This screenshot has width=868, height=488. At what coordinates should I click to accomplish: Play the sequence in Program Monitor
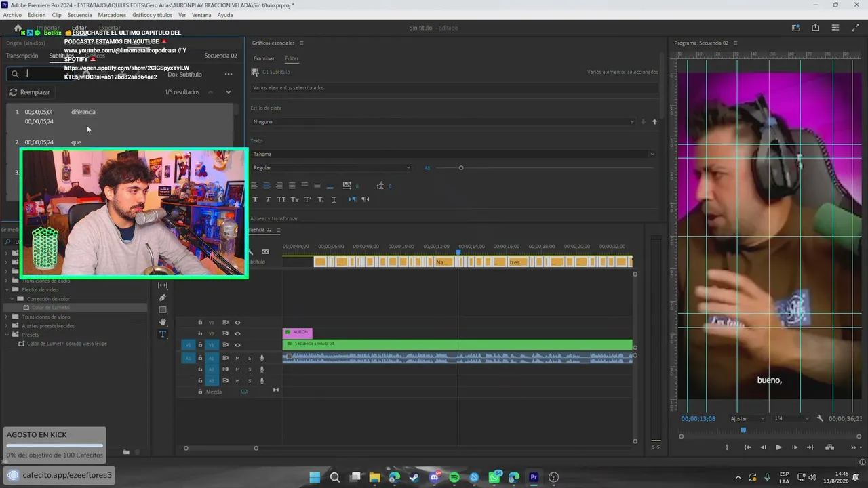pyautogui.click(x=778, y=447)
